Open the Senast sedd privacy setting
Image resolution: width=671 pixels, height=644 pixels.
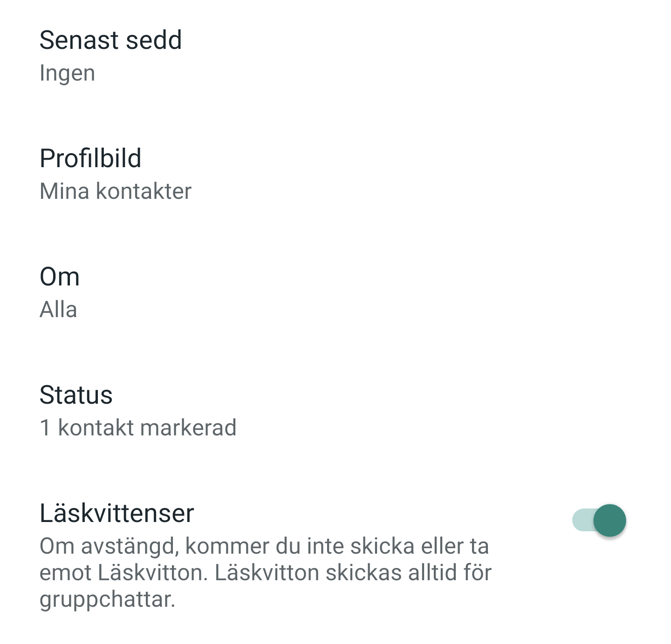point(335,56)
